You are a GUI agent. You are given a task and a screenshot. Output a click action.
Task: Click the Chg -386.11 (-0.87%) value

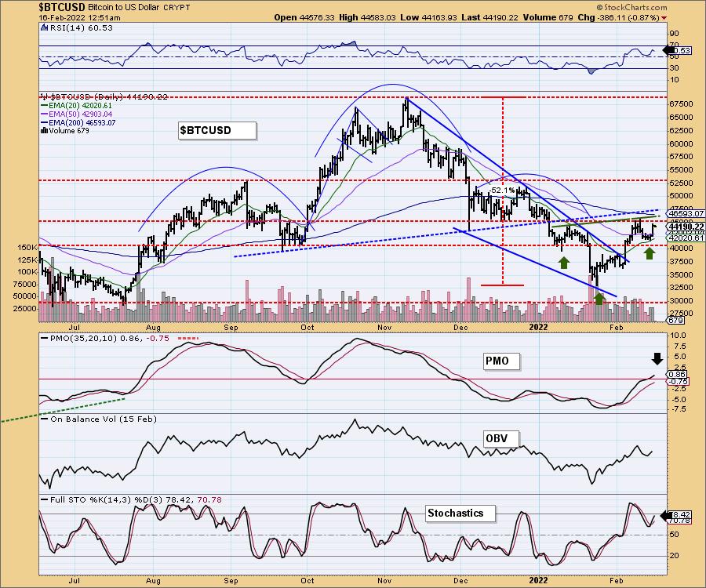click(x=619, y=17)
